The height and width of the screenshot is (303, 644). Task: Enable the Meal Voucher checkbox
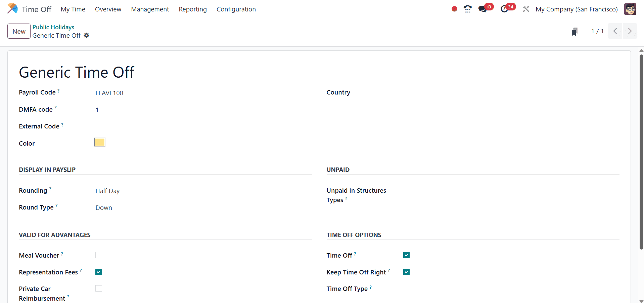tap(99, 255)
